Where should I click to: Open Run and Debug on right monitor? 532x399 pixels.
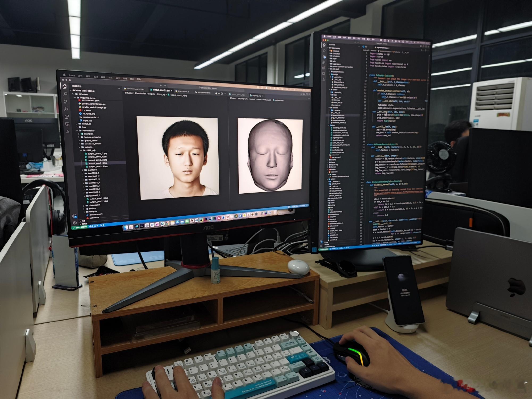point(324,62)
